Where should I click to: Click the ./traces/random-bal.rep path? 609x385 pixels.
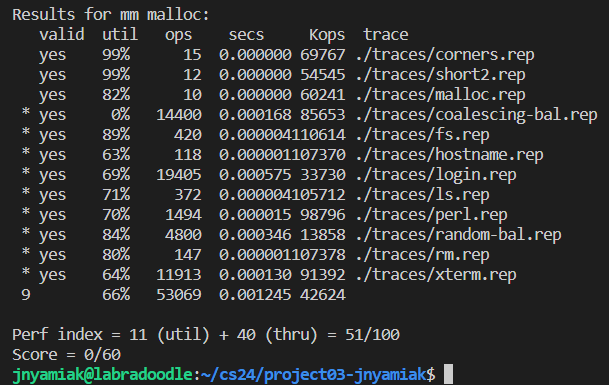click(x=458, y=235)
